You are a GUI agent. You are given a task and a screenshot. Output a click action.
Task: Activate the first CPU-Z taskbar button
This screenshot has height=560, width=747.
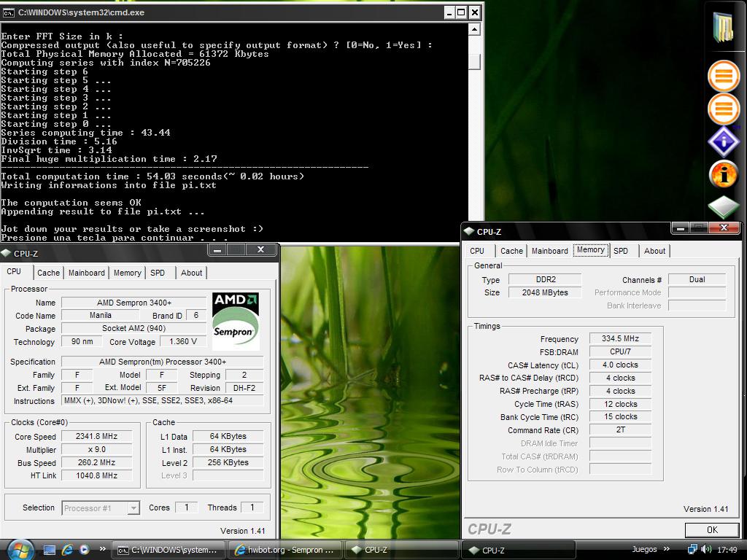(x=401, y=550)
